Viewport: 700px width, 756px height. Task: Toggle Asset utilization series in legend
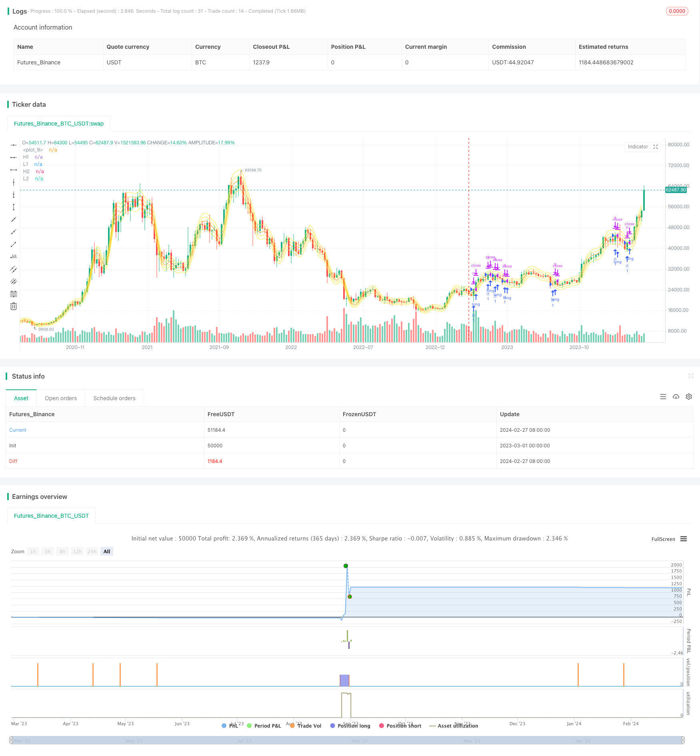(454, 726)
